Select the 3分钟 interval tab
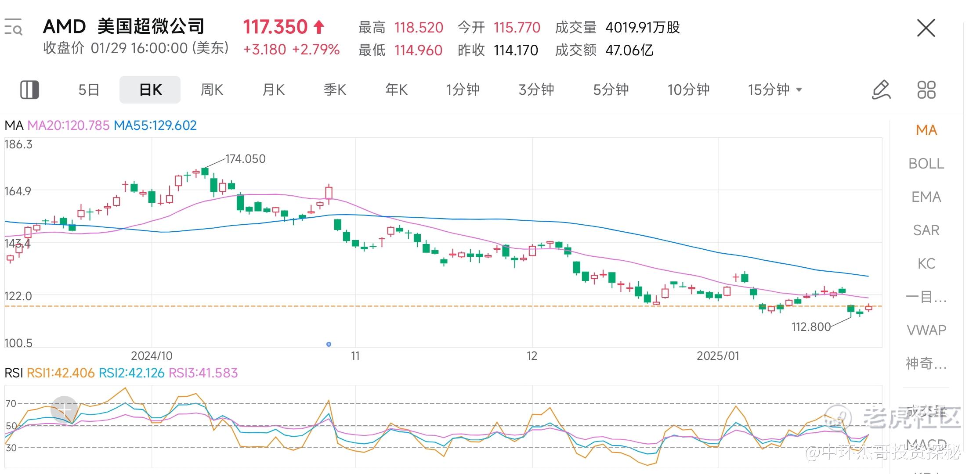980x474 pixels. pos(536,90)
